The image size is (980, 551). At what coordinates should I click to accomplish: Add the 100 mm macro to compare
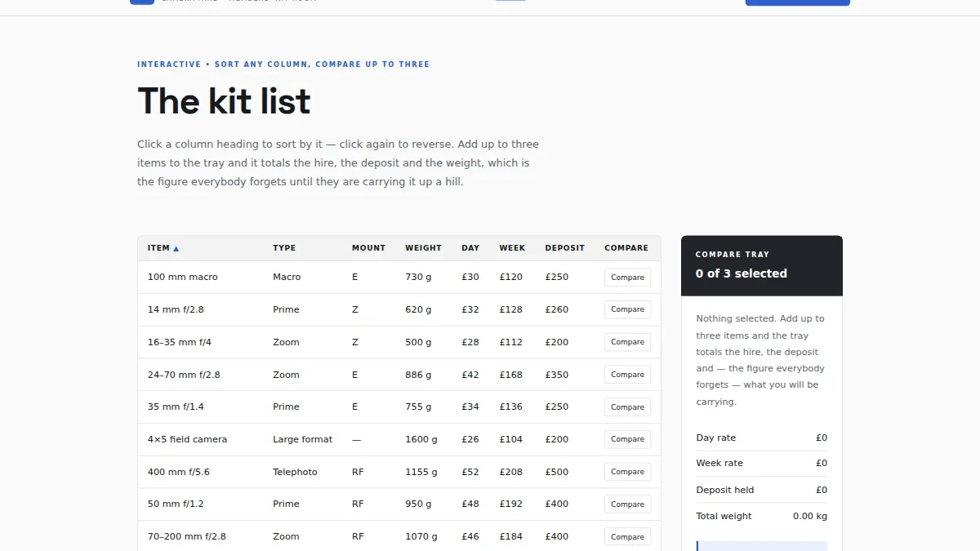pyautogui.click(x=627, y=278)
